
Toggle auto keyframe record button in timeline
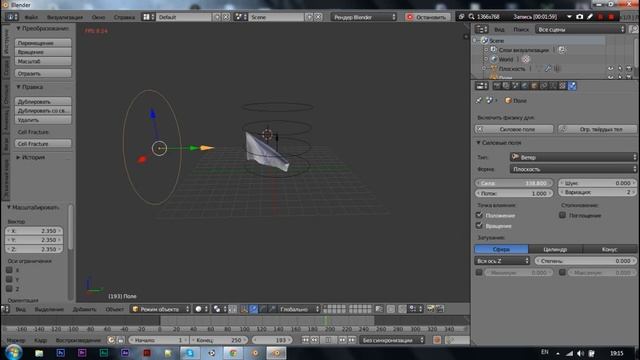coord(437,340)
